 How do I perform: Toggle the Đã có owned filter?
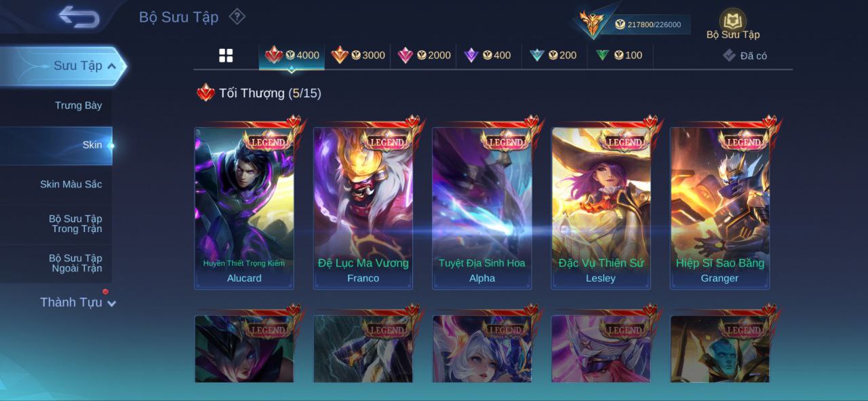745,56
